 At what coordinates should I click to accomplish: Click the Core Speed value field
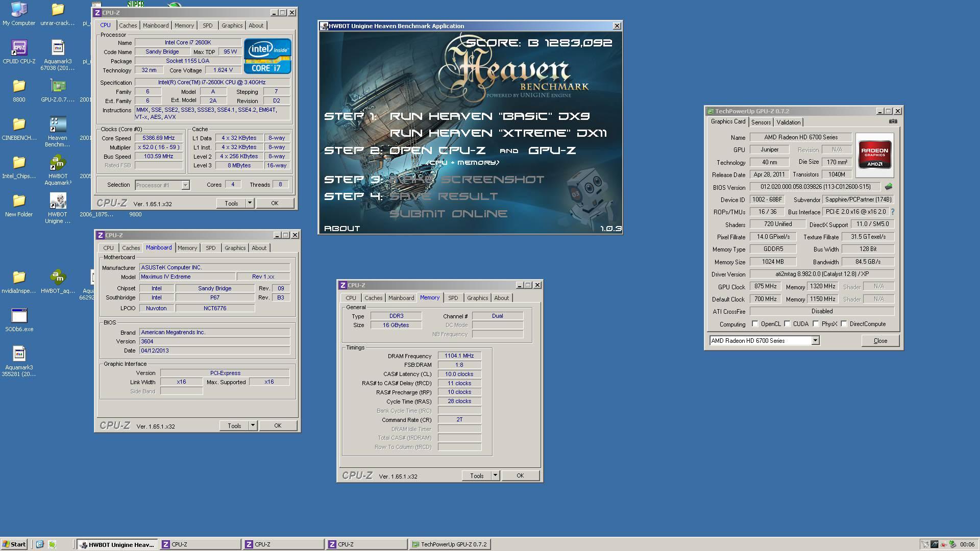click(159, 138)
